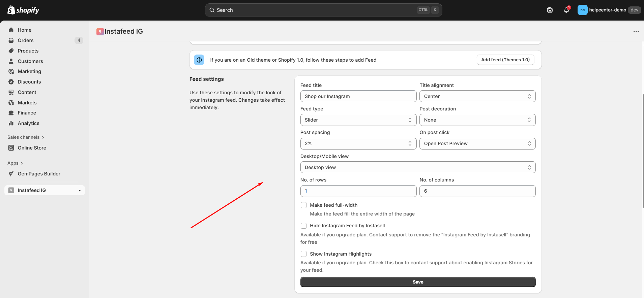Open the Sidekick assistant icon
Screen dimensions: 644x298
(x=550, y=10)
